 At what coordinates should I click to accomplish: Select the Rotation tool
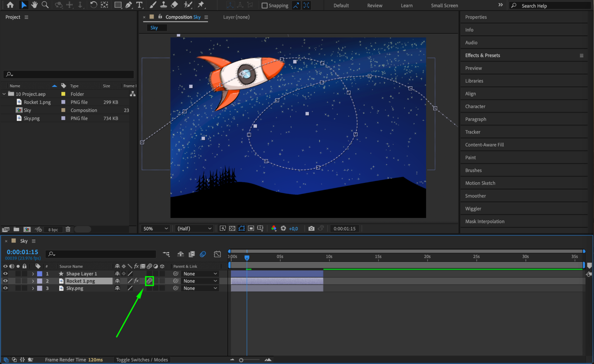coord(93,5)
